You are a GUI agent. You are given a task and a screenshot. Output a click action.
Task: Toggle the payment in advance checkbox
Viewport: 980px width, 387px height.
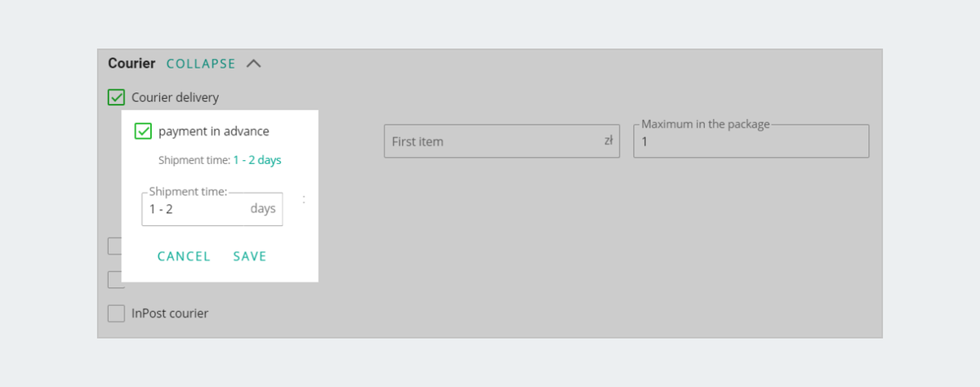click(143, 131)
